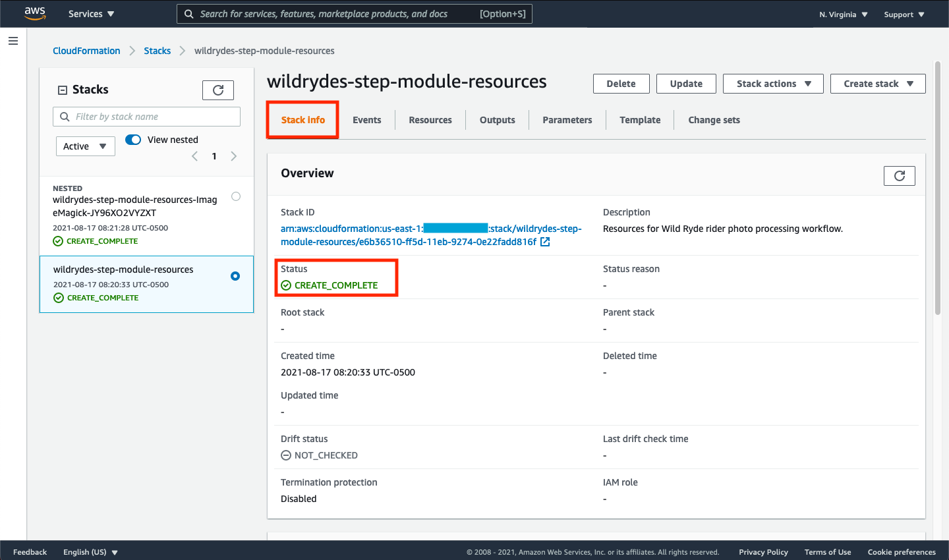
Task: Open the Privacy Policy link
Action: (x=763, y=552)
